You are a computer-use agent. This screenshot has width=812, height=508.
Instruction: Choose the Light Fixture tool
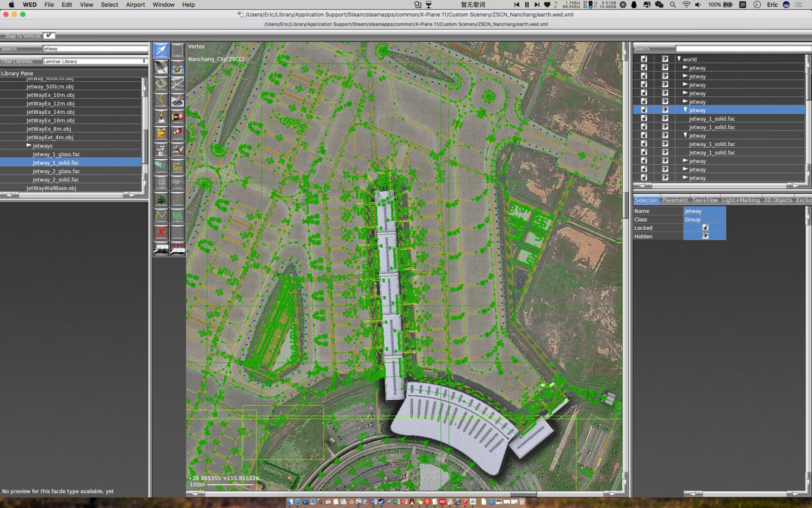[x=161, y=117]
